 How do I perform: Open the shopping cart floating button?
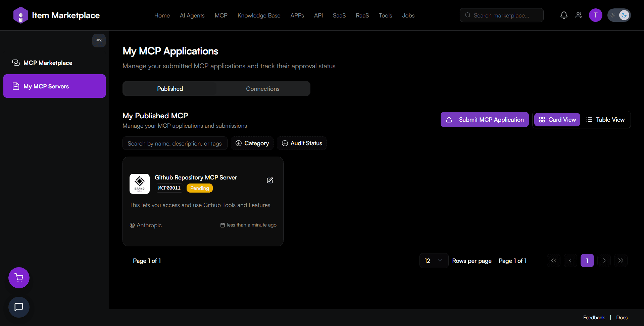[19, 278]
